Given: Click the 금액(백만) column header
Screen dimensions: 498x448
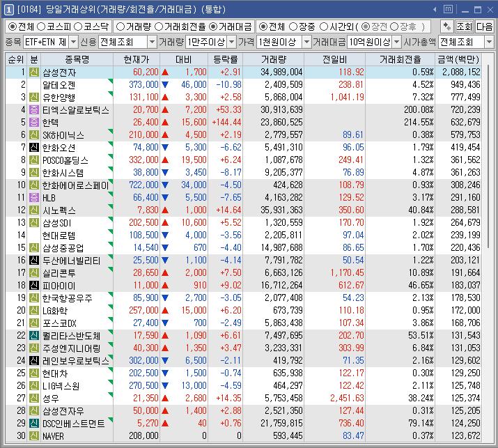Looking at the screenshot, I should [458, 59].
